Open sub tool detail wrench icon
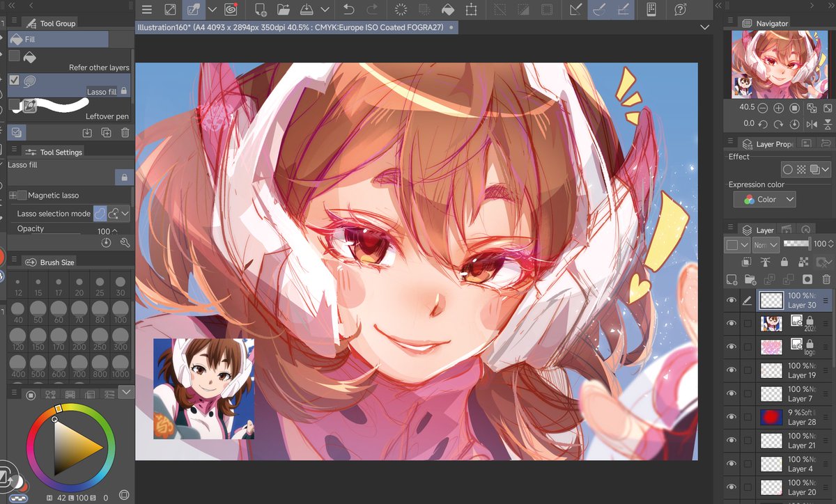Viewport: 836px width, 504px height. click(125, 242)
